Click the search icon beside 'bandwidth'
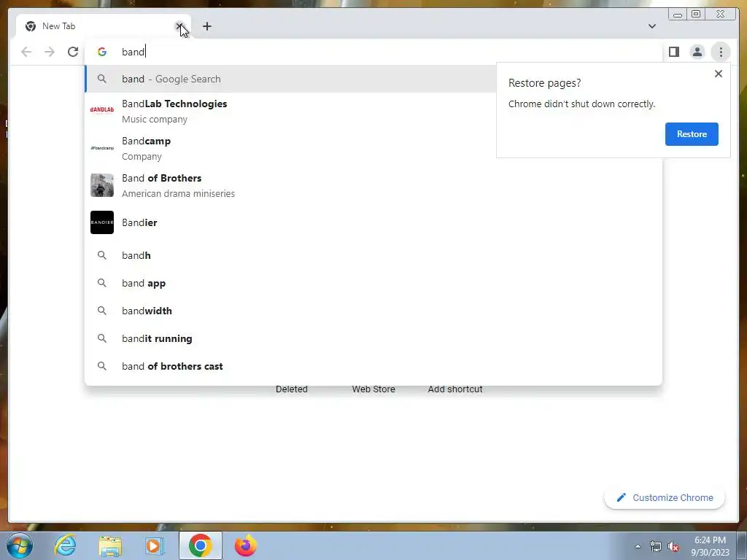The height and width of the screenshot is (560, 747). pyautogui.click(x=102, y=311)
